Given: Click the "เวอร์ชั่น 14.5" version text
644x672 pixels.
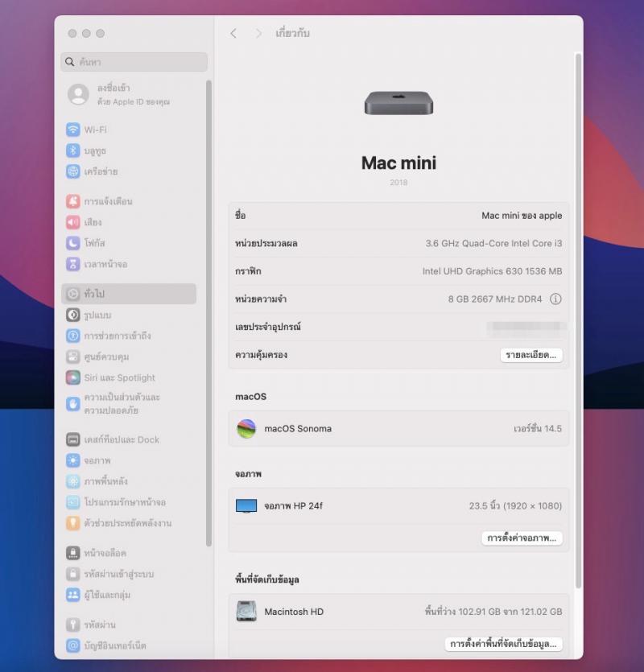Looking at the screenshot, I should tap(538, 429).
